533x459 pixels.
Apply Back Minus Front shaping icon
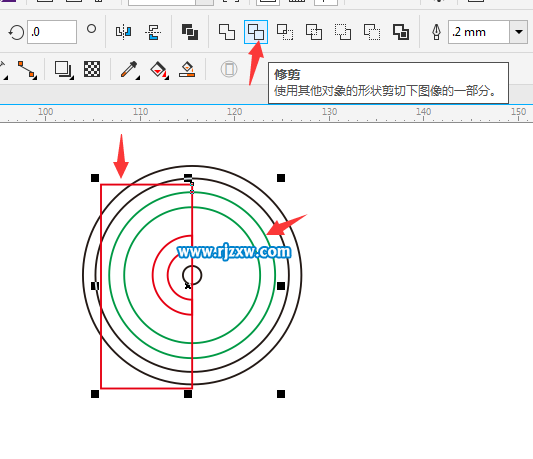(x=372, y=32)
